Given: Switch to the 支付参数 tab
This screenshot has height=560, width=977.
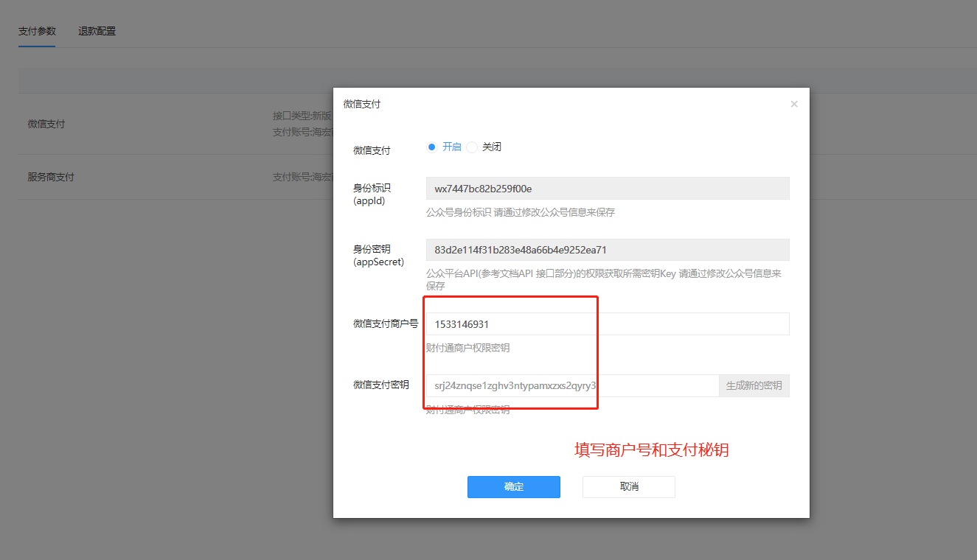Looking at the screenshot, I should pos(37,31).
